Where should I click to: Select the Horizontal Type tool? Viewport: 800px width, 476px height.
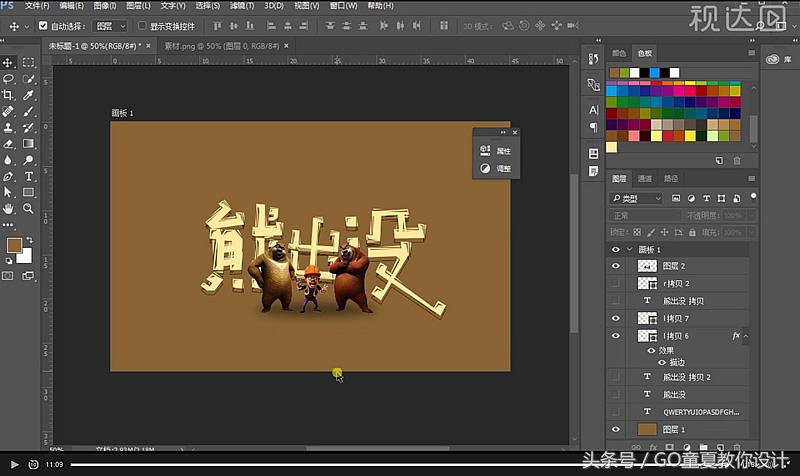28,177
